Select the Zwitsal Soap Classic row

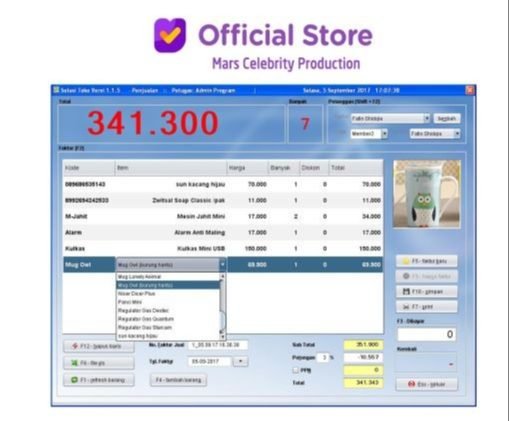pyautogui.click(x=223, y=200)
